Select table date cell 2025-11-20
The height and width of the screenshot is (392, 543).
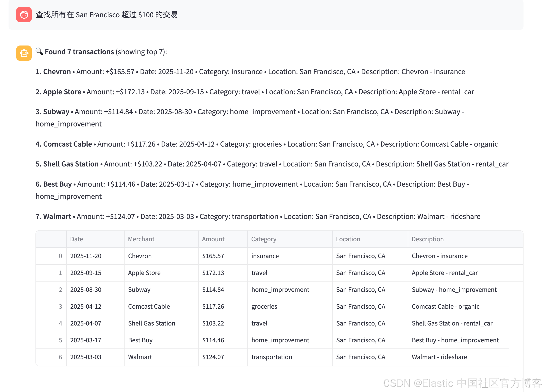point(95,256)
